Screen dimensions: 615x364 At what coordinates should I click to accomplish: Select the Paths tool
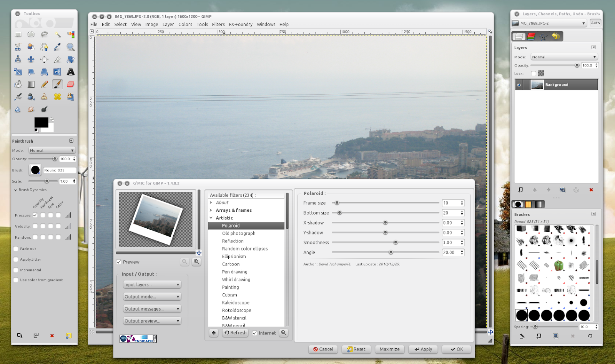pyautogui.click(x=44, y=47)
